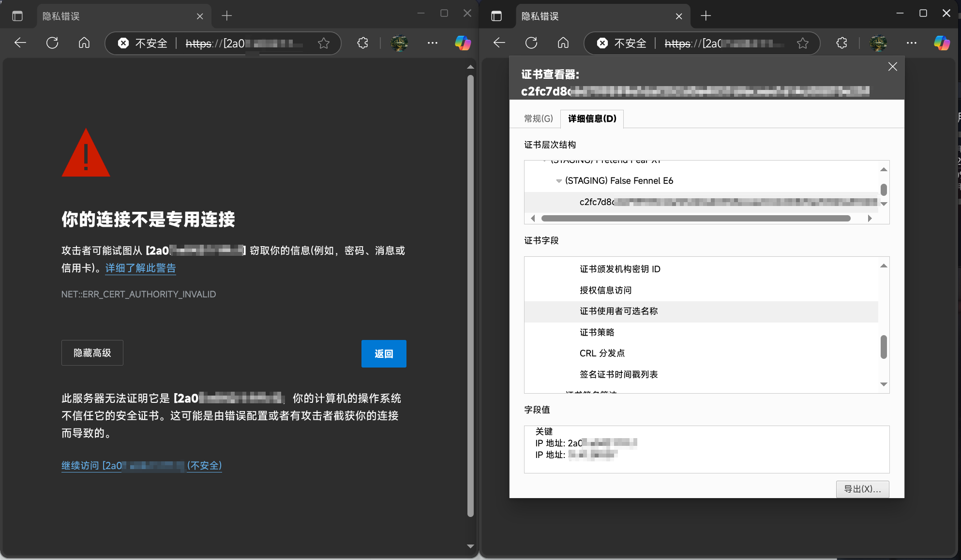Open extensions puzzle icon in right window
This screenshot has height=560, width=961.
841,43
